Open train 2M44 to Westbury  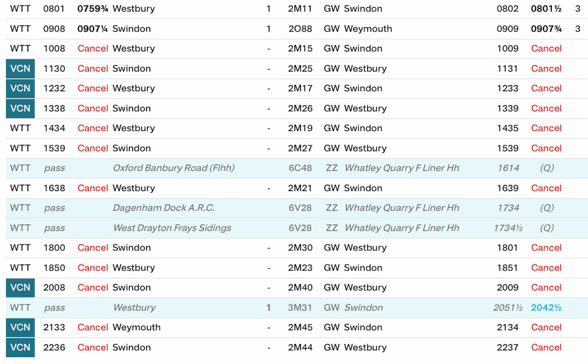click(300, 347)
